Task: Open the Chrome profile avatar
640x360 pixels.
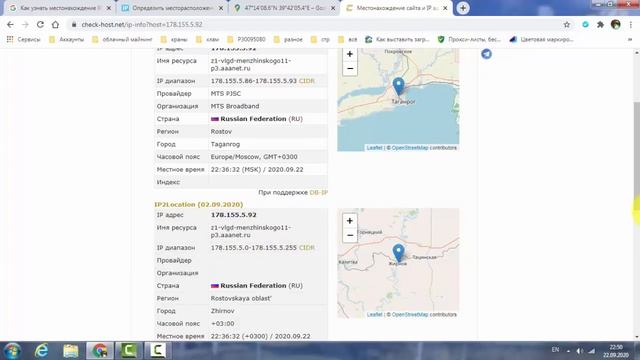Action: pyautogui.click(x=616, y=24)
